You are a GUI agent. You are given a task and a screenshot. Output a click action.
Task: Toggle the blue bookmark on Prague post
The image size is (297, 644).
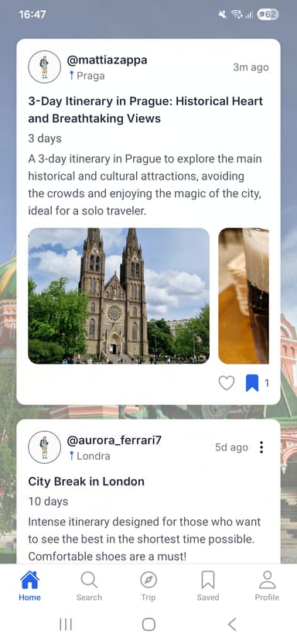(252, 383)
